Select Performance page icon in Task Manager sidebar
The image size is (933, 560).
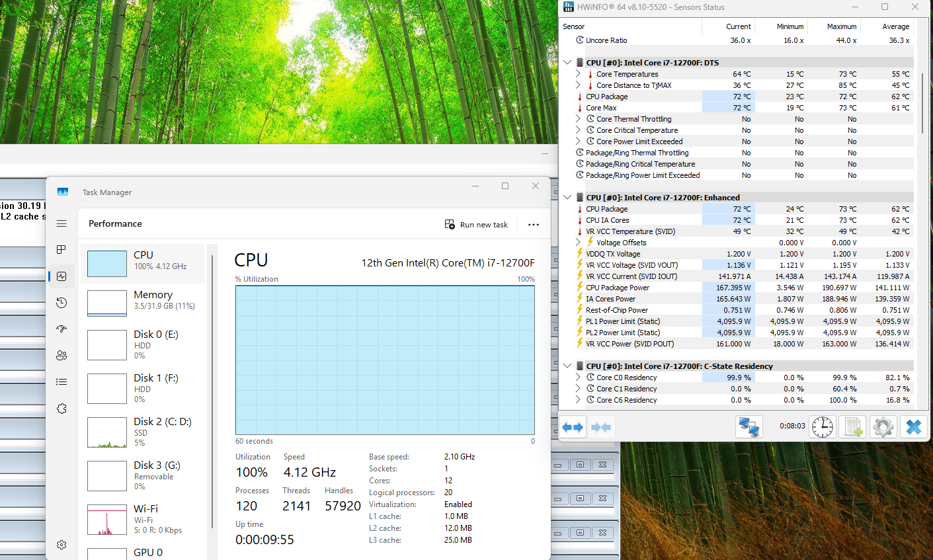click(61, 276)
